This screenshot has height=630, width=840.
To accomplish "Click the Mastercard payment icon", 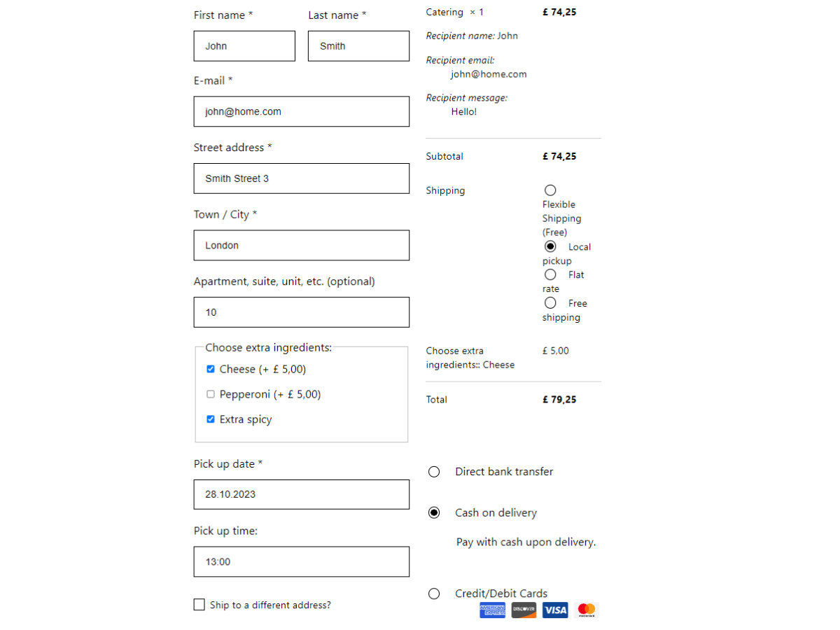I will 586,610.
